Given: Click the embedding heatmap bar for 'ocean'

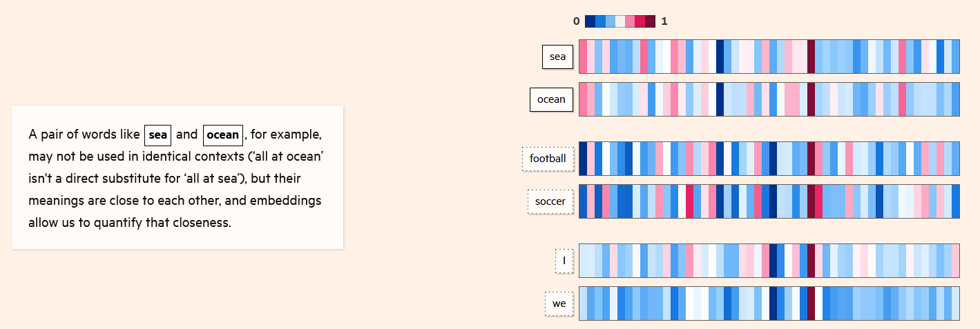Looking at the screenshot, I should click(769, 99).
